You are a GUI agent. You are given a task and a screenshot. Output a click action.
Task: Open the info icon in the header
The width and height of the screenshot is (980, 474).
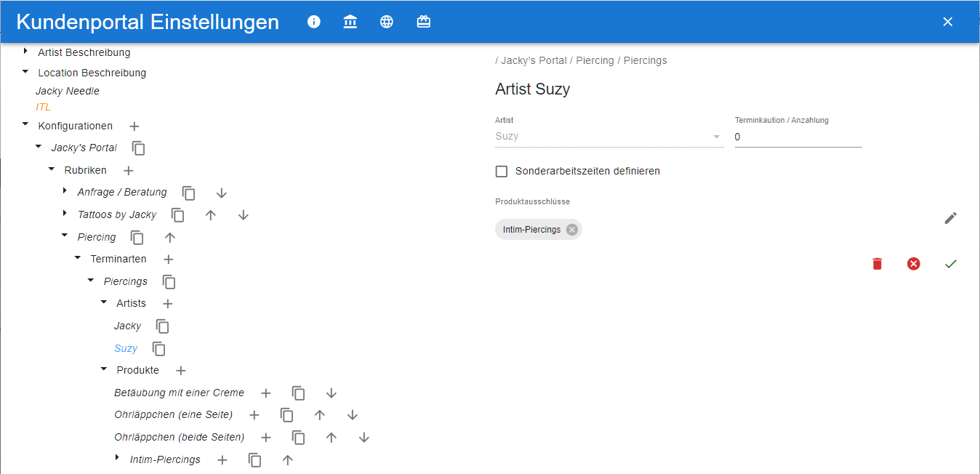tap(314, 22)
